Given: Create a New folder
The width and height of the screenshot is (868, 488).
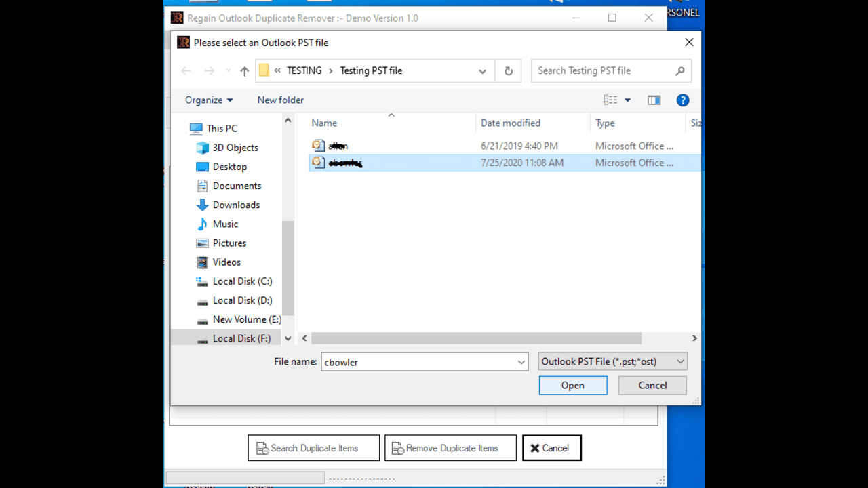Looking at the screenshot, I should [x=280, y=100].
